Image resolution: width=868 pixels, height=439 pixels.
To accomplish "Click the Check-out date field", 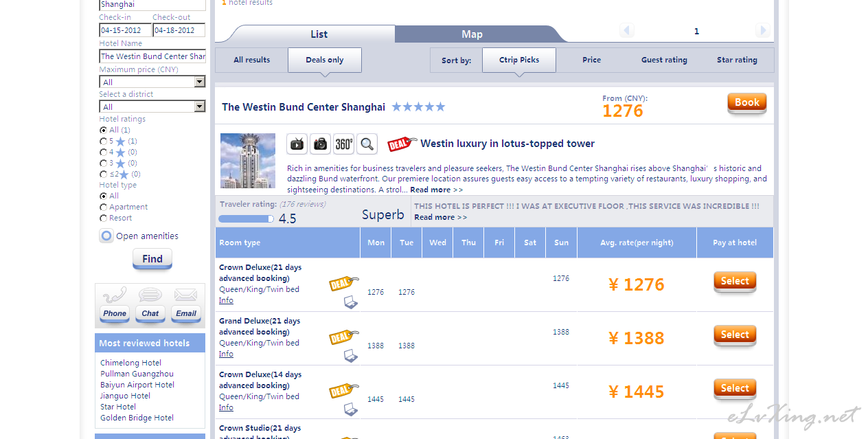I will pos(179,30).
